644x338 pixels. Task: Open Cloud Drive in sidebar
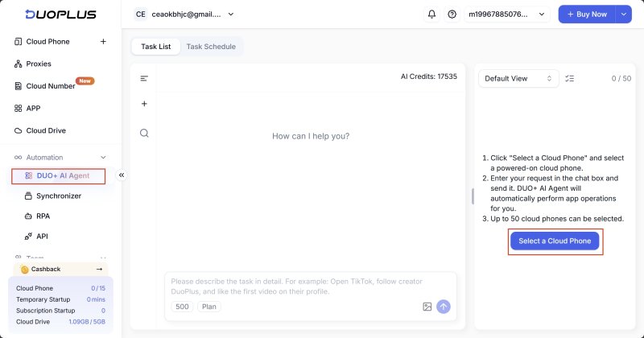coord(40,130)
